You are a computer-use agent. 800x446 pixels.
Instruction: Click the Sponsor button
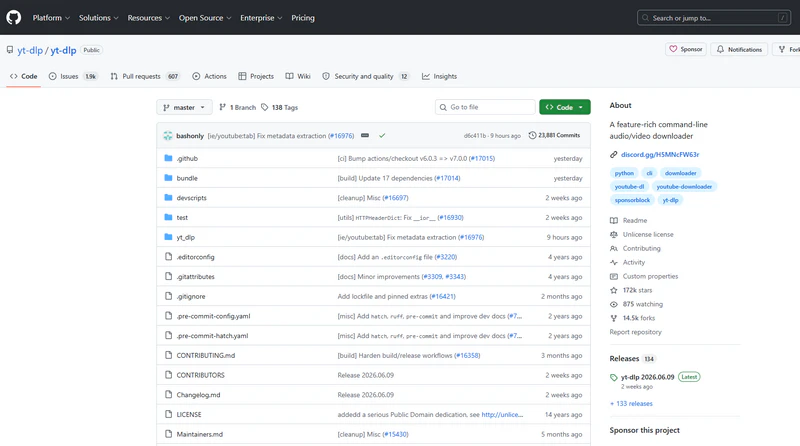pyautogui.click(x=686, y=49)
